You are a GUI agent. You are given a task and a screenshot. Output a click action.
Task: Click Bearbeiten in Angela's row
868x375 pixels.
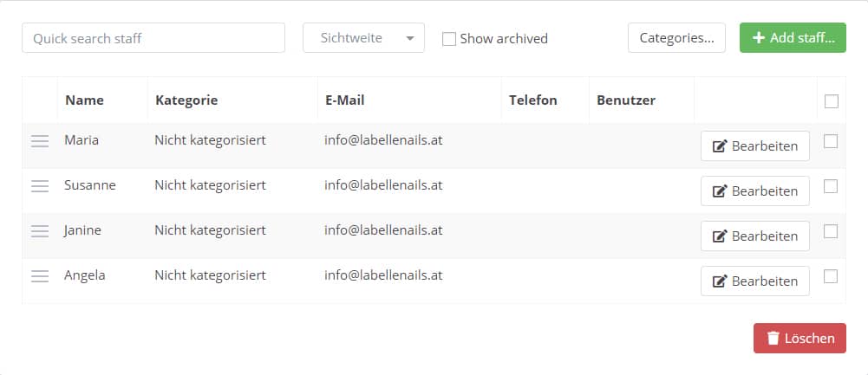755,281
